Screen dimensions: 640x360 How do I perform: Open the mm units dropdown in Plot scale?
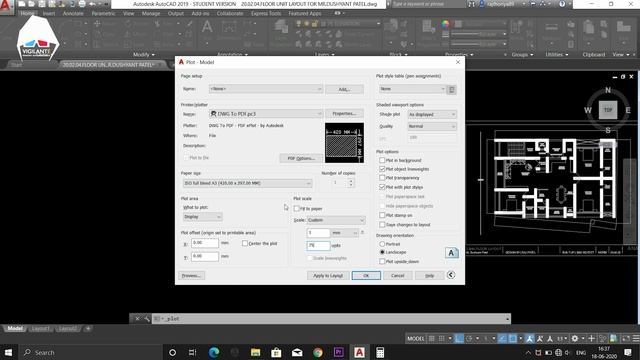[x=345, y=233]
